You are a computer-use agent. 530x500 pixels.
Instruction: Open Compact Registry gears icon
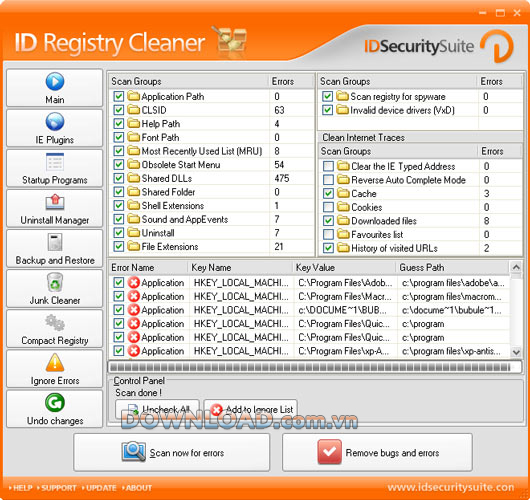coord(55,323)
